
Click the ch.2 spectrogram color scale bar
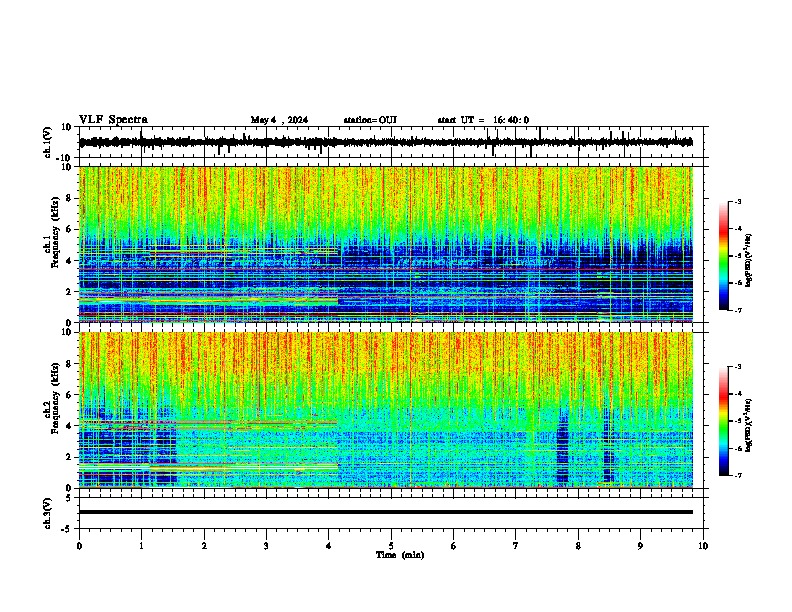point(723,421)
